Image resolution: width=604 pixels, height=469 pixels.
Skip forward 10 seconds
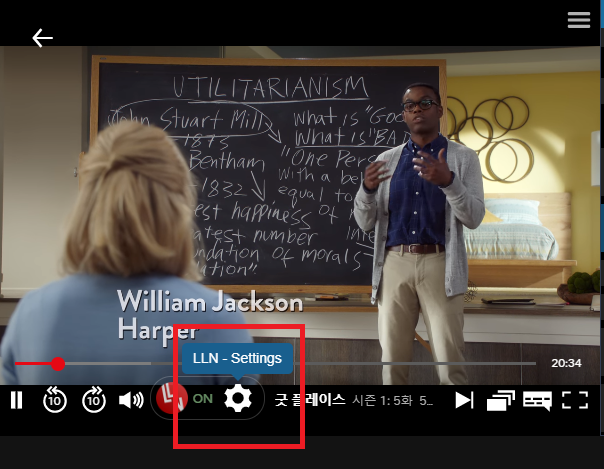pos(94,400)
